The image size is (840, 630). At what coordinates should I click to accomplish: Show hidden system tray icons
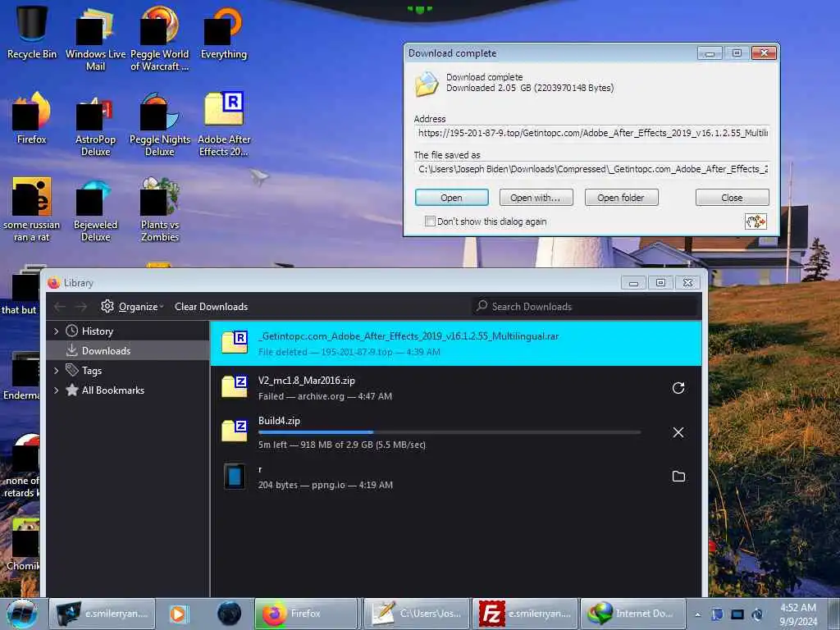pyautogui.click(x=697, y=614)
